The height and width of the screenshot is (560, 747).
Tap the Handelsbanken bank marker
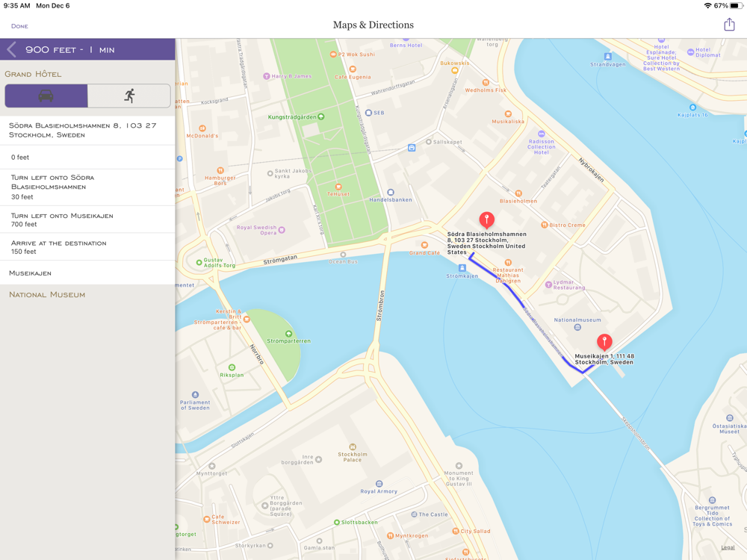tap(391, 193)
